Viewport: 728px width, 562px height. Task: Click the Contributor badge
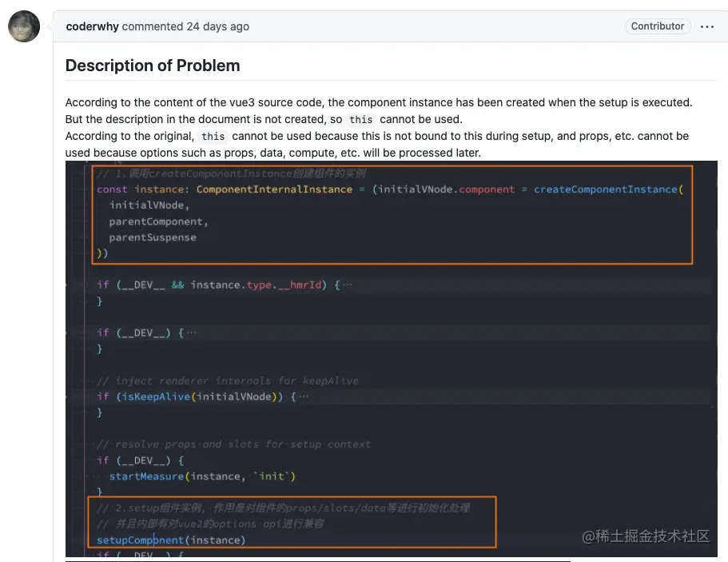[x=657, y=26]
